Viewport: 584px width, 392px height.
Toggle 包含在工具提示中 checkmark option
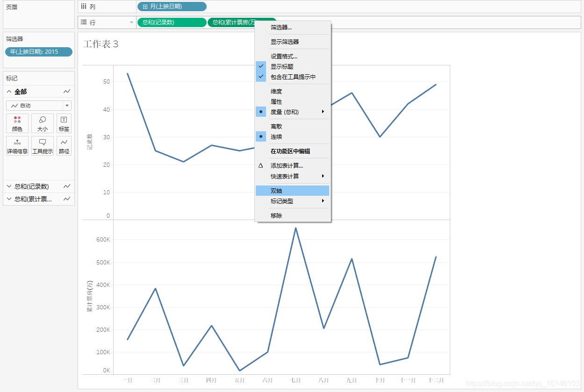(261, 77)
